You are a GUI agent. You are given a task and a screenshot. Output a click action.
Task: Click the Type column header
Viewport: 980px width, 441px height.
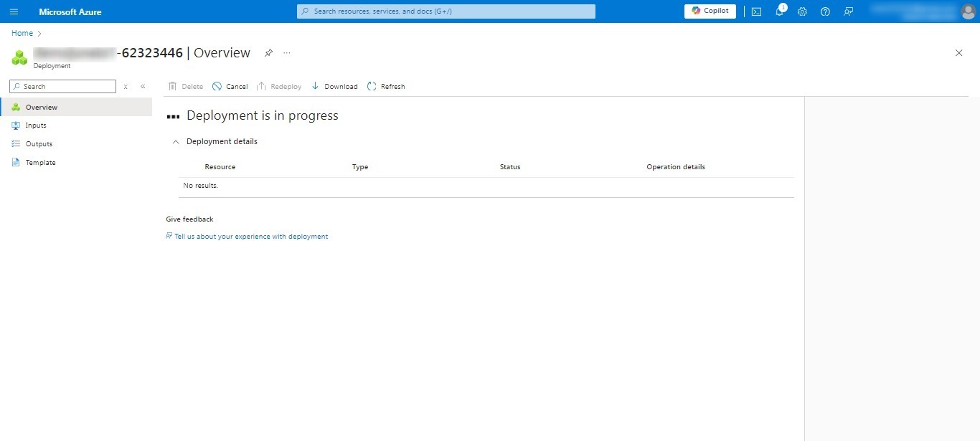(x=360, y=167)
